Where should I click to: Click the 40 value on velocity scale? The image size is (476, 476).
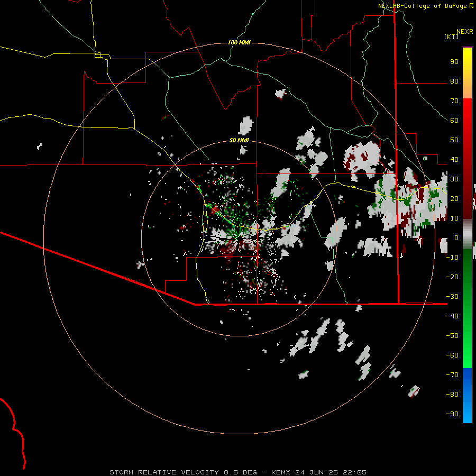[454, 159]
